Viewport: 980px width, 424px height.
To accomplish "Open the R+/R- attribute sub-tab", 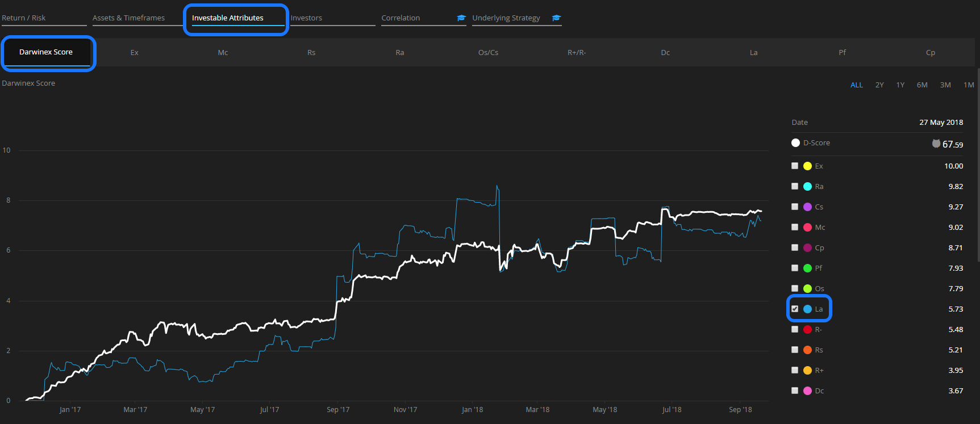I will coord(577,52).
